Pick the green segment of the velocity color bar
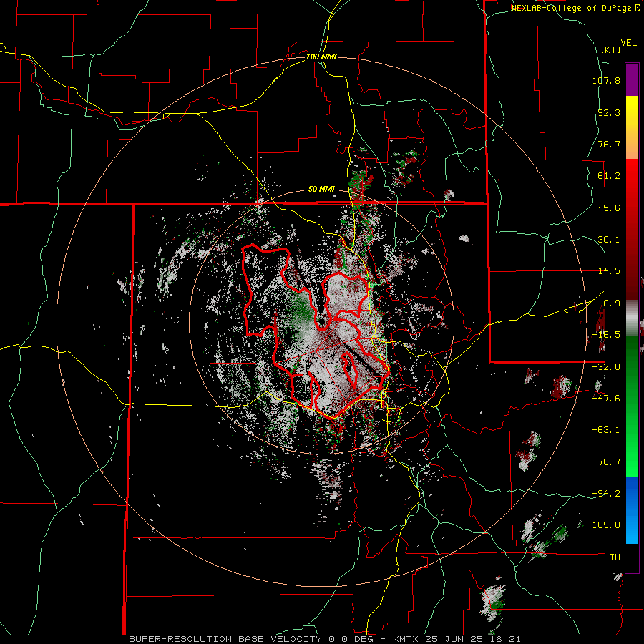The width and height of the screenshot is (644, 644). pos(632,406)
